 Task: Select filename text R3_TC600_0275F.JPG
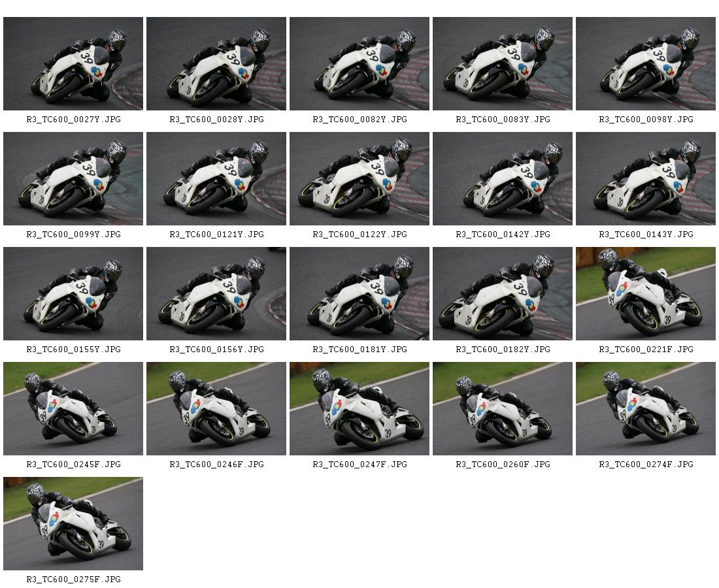click(73, 580)
